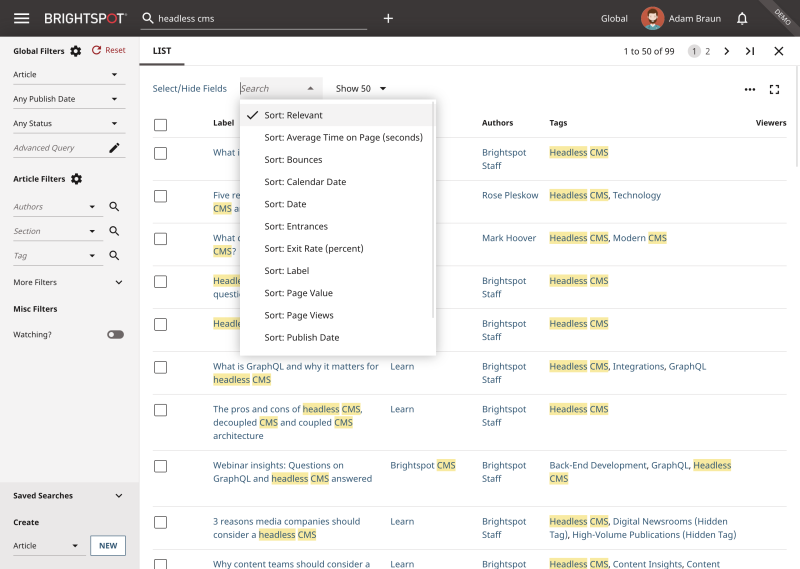Check the GraphQL matters row checkbox

160,367
